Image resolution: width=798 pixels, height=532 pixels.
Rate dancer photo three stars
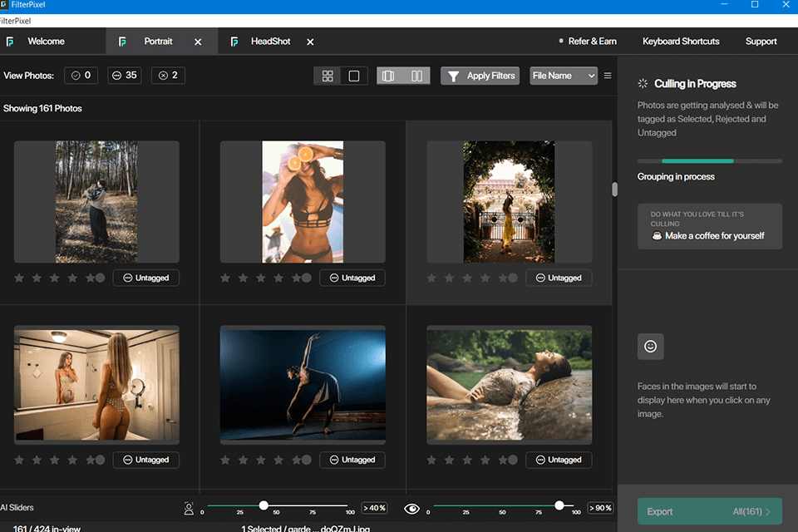(260, 460)
